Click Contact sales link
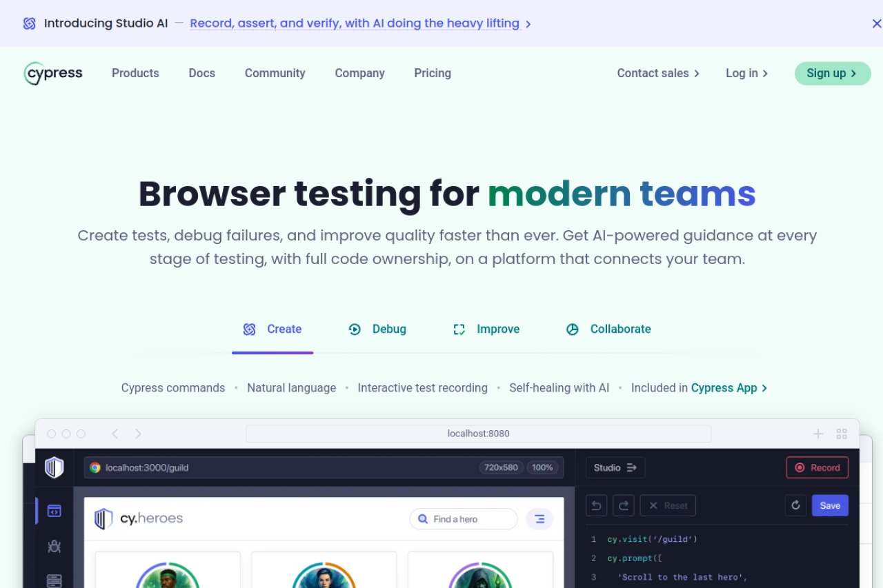This screenshot has width=883, height=588. pos(657,73)
